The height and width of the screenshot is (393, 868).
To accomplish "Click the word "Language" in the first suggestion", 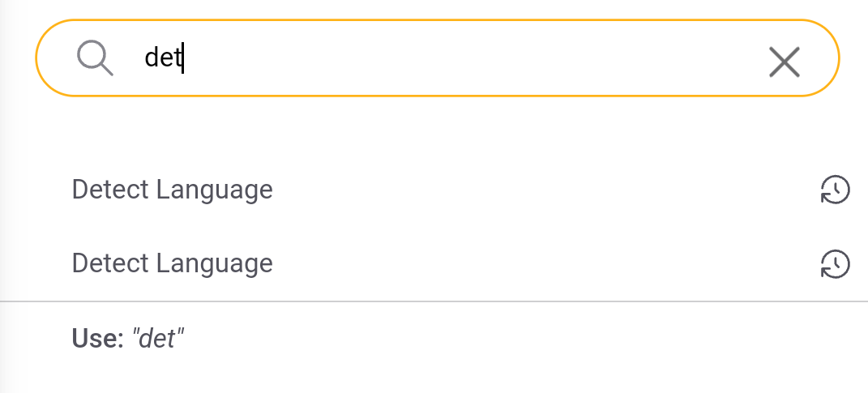I will (x=214, y=190).
